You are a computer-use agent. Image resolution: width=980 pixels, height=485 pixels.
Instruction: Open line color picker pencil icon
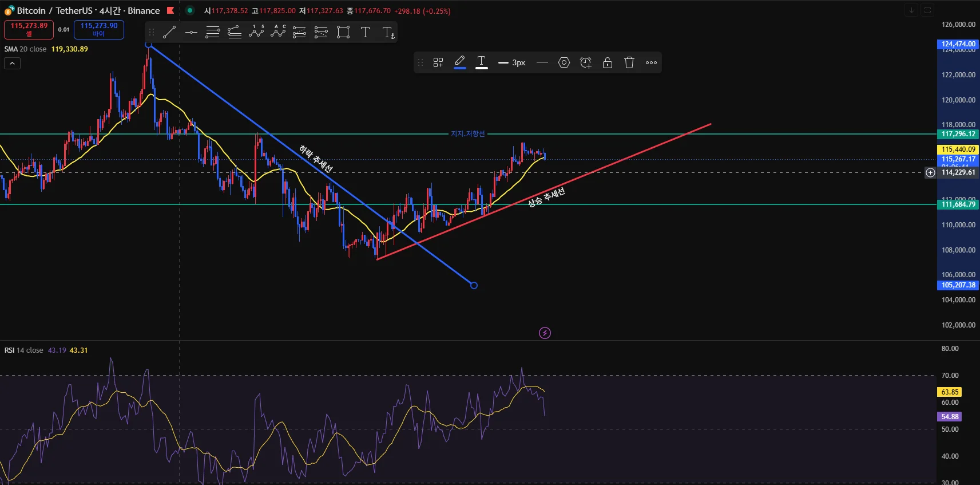point(460,62)
